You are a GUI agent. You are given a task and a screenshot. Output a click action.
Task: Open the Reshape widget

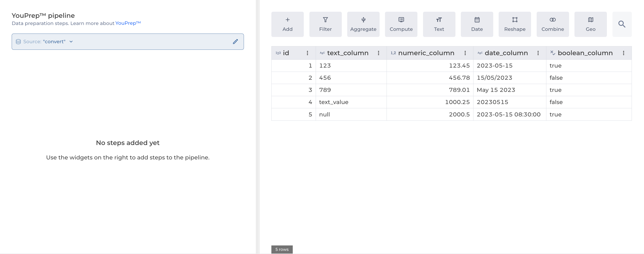pyautogui.click(x=514, y=24)
